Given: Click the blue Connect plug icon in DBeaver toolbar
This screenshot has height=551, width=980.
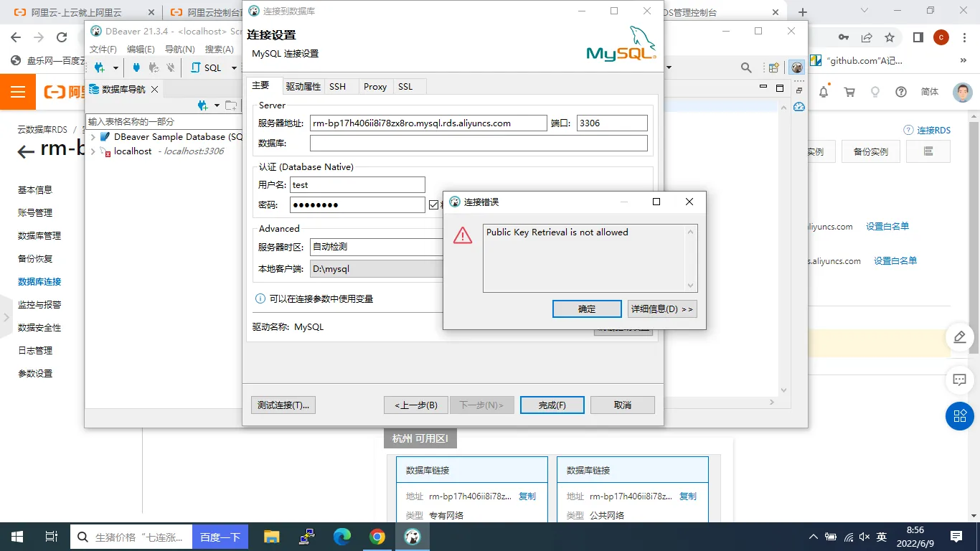Looking at the screenshot, I should (136, 67).
